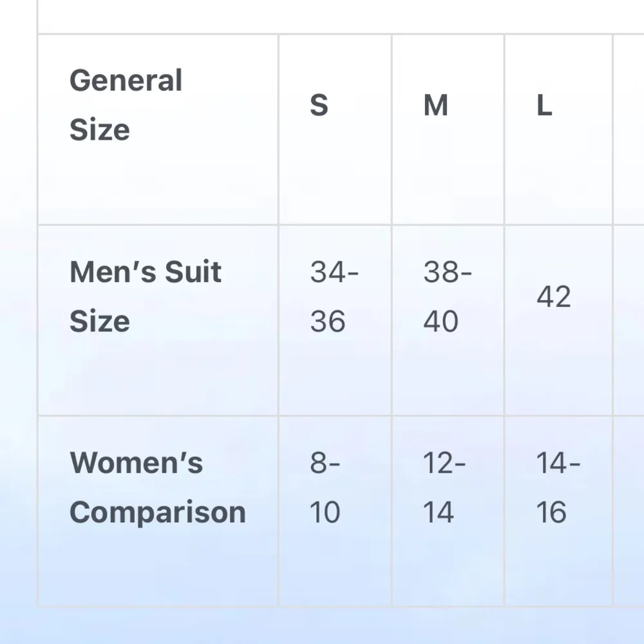
Task: Click the blank strip above the size table
Action: [x=341, y=16]
